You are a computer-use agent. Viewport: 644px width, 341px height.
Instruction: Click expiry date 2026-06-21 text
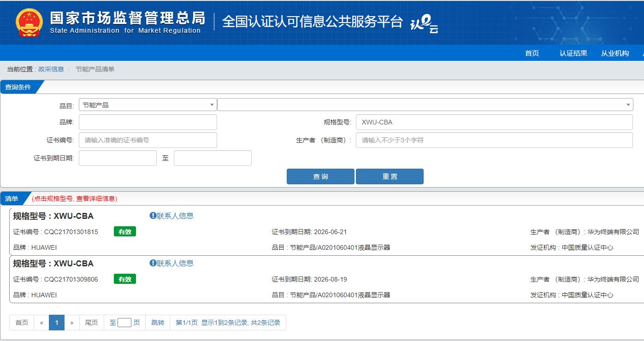coord(330,232)
